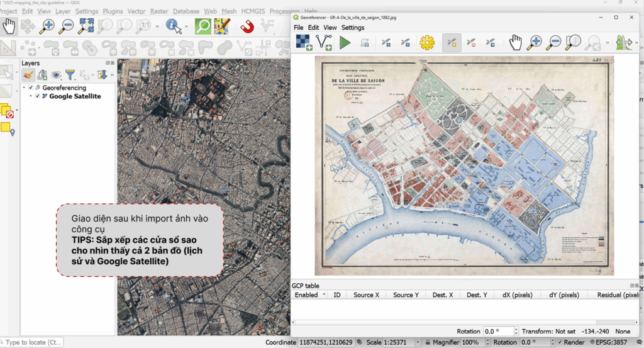
Task: Click Open Vector icon in Georeferencer
Action: (324, 42)
